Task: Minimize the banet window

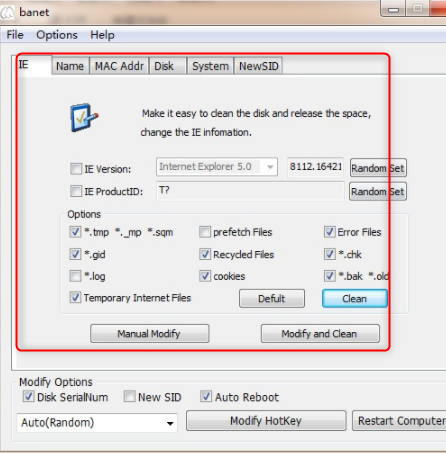Action: 393,9
